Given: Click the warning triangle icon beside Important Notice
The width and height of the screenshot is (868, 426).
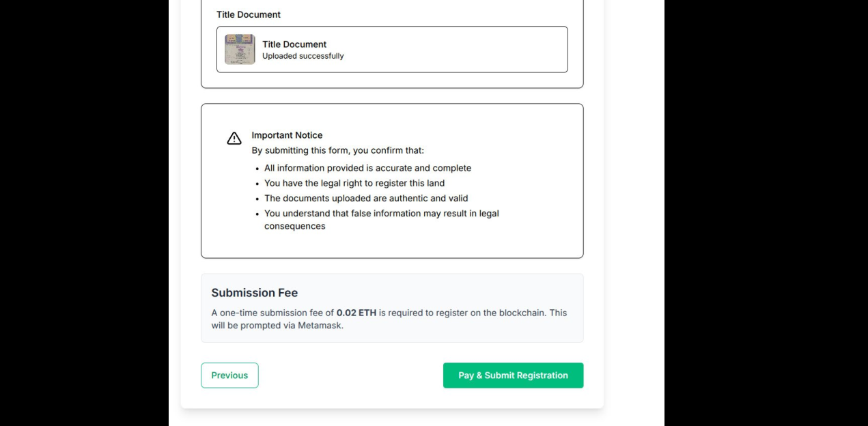Looking at the screenshot, I should (x=234, y=138).
